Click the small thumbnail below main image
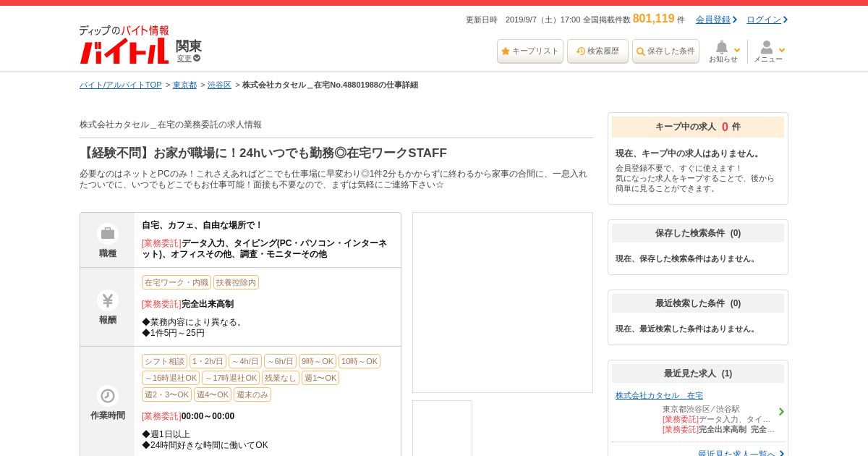This screenshot has height=456, width=868. click(442, 428)
